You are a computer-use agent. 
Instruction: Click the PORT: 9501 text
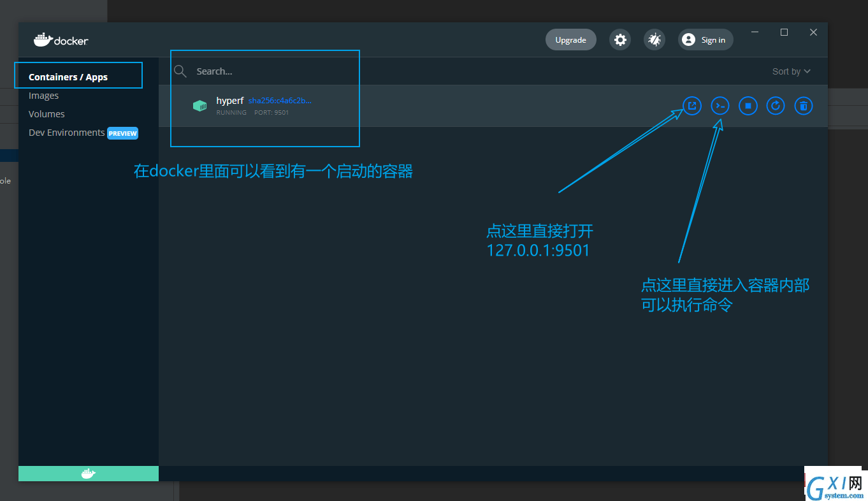271,113
